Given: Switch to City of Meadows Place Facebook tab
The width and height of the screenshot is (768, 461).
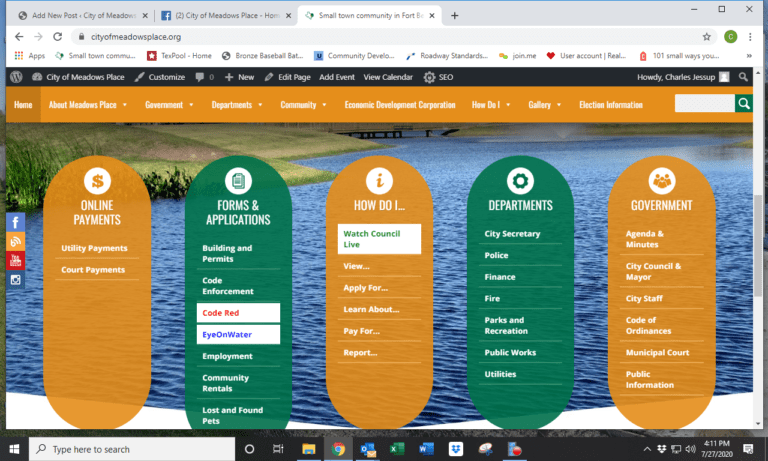Looking at the screenshot, I should (x=227, y=16).
